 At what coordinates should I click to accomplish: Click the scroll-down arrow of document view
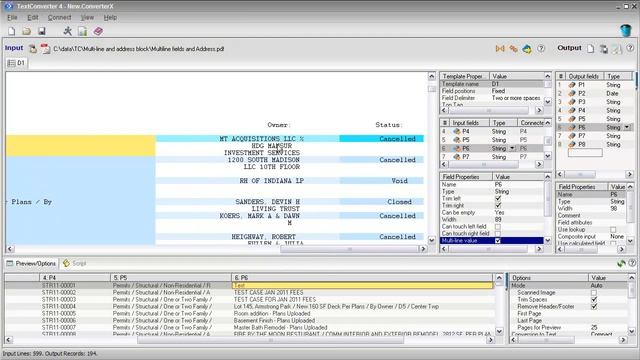pyautogui.click(x=432, y=240)
